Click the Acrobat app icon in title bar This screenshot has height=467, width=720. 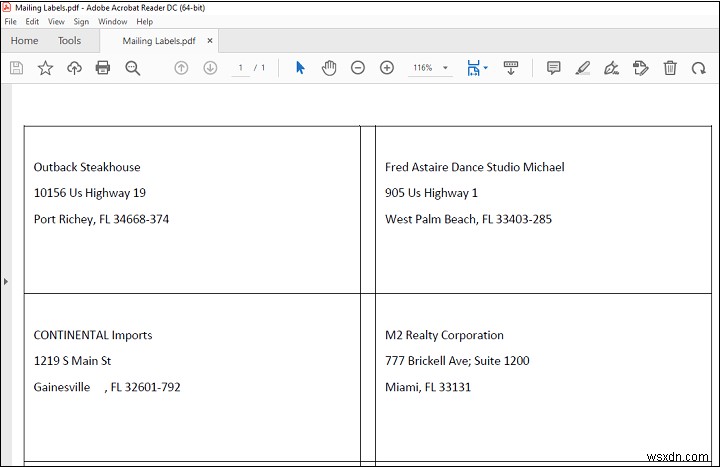[x=7, y=7]
